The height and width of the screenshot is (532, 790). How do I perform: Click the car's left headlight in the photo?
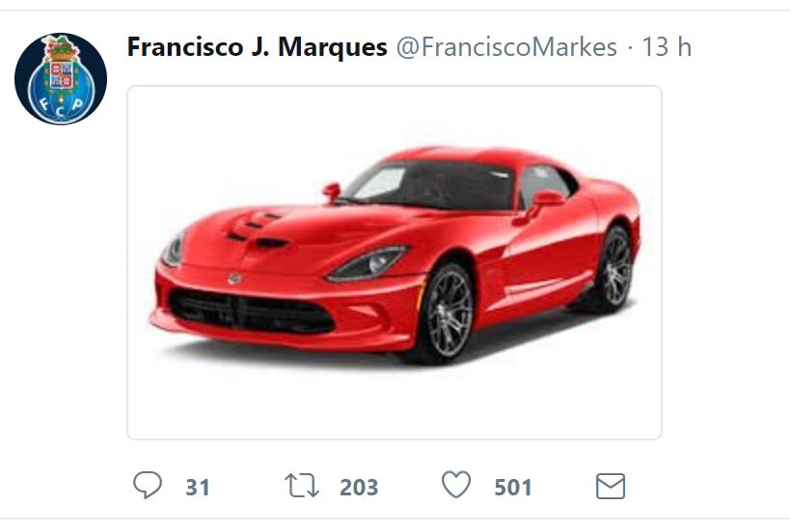[x=368, y=263]
